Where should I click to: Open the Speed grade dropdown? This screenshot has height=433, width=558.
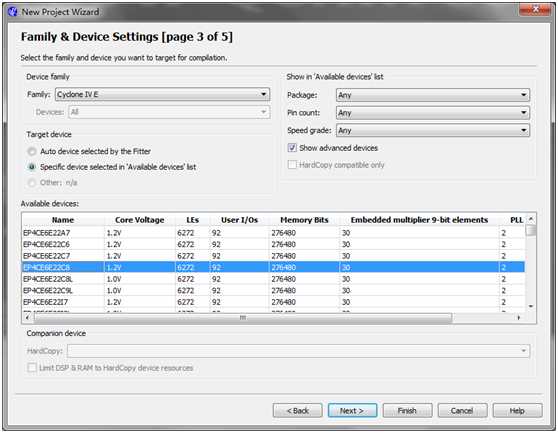click(x=433, y=131)
